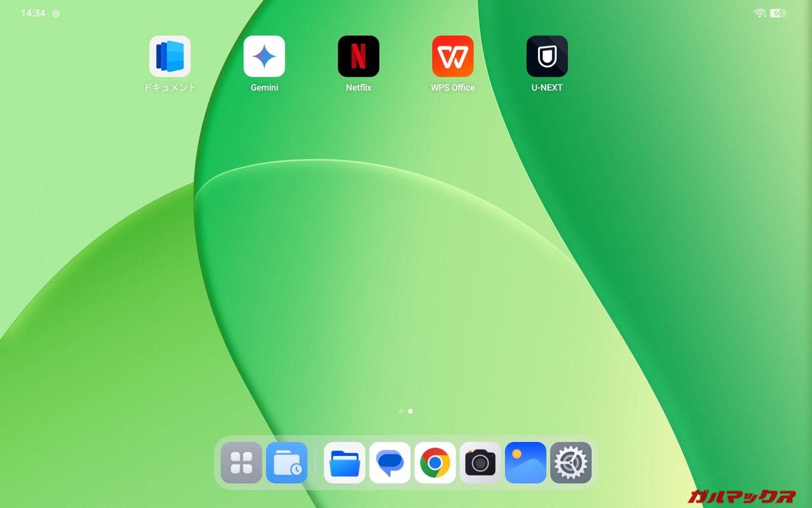The height and width of the screenshot is (508, 812).
Task: Open Netflix from the home screen
Action: 358,57
